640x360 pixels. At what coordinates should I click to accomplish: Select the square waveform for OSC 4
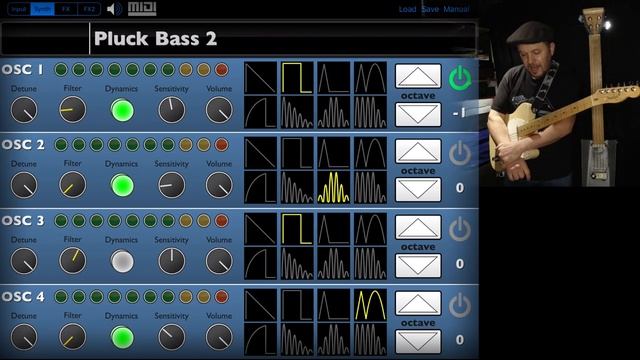[x=297, y=305]
